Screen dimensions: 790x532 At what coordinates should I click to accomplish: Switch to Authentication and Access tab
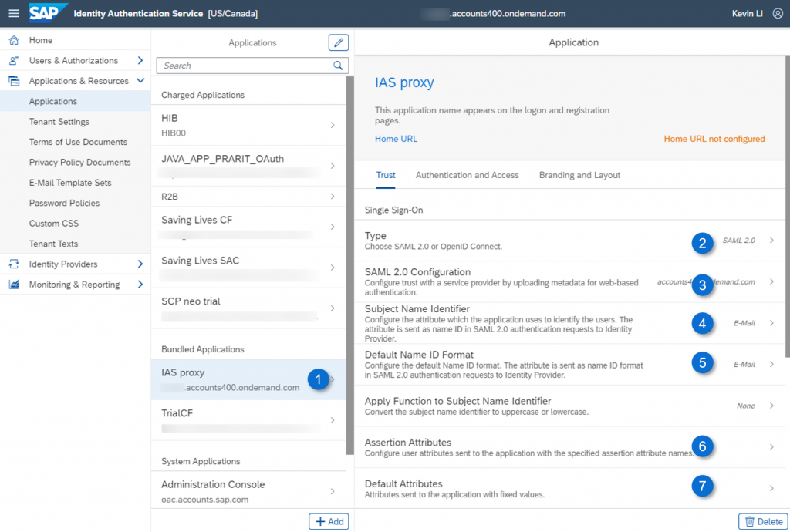(x=467, y=175)
